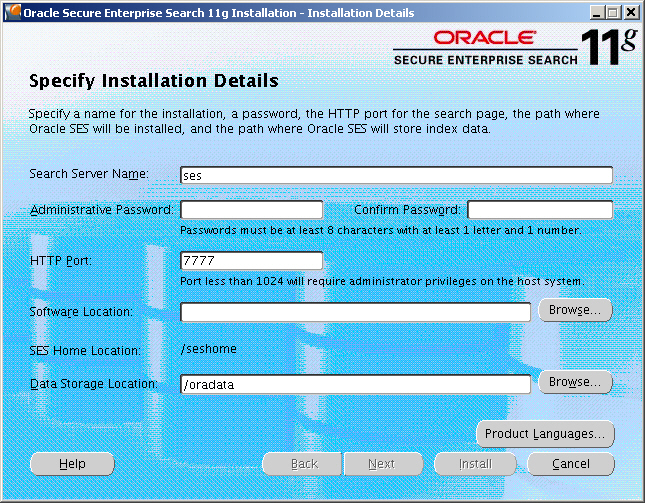Click the Data Storage Location label
The height and width of the screenshot is (503, 645).
pyautogui.click(x=94, y=384)
